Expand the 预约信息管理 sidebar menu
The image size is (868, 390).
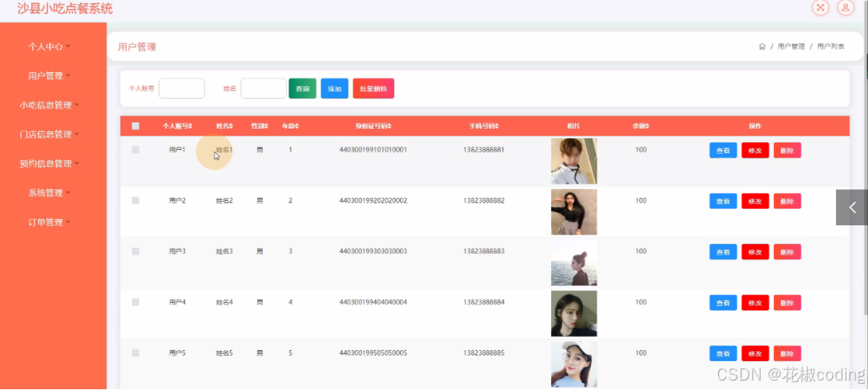(x=49, y=164)
